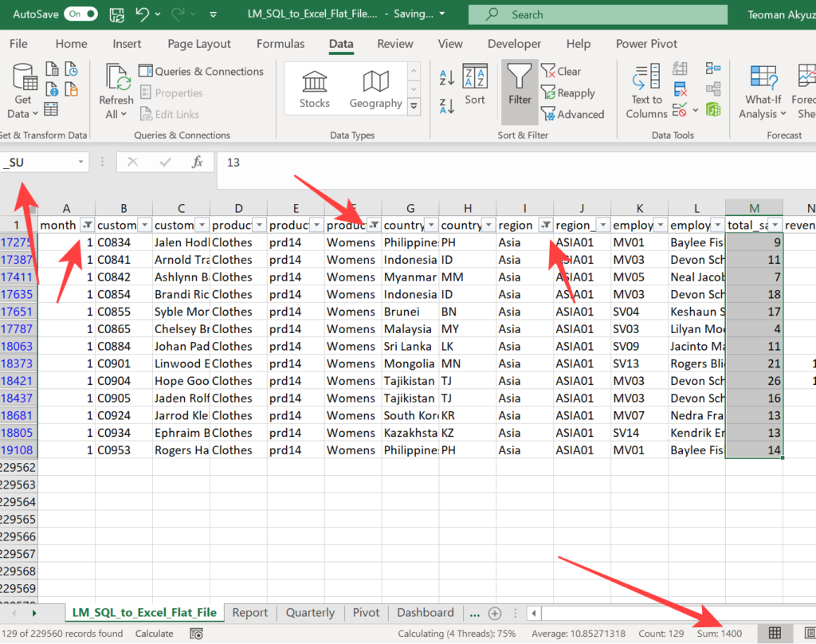Switch to the Dashboard sheet tab
This screenshot has height=644, width=816.
click(x=425, y=612)
